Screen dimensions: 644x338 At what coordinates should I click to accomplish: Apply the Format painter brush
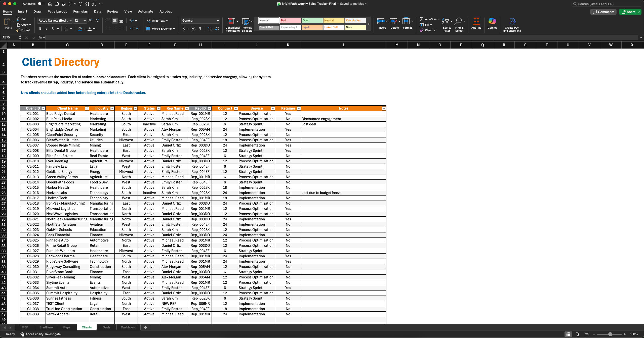[18, 30]
